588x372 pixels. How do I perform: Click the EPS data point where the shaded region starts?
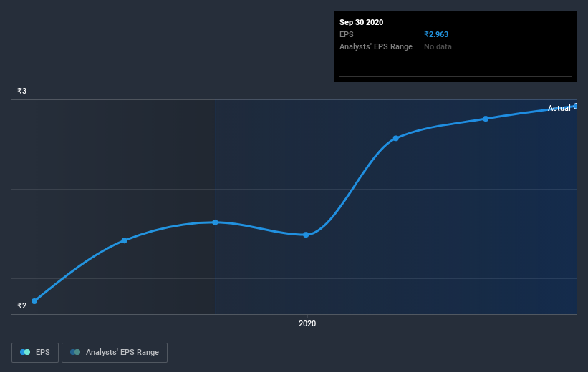pyautogui.click(x=215, y=222)
